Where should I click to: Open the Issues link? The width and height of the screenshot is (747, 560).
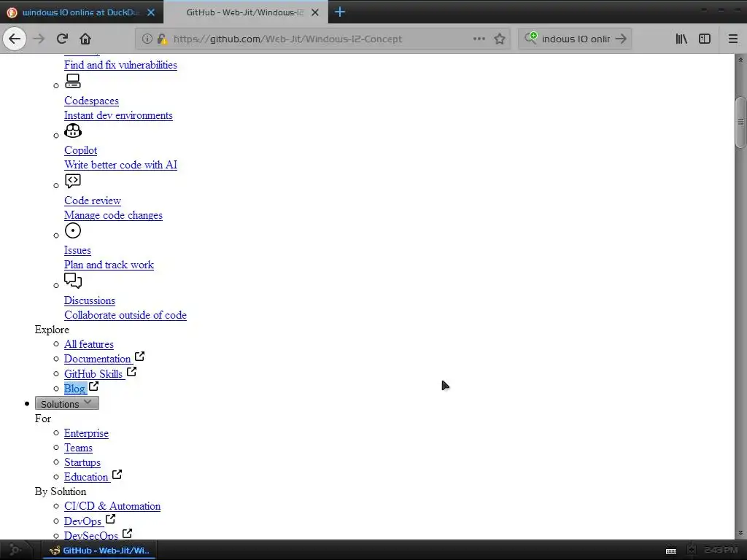tap(77, 251)
